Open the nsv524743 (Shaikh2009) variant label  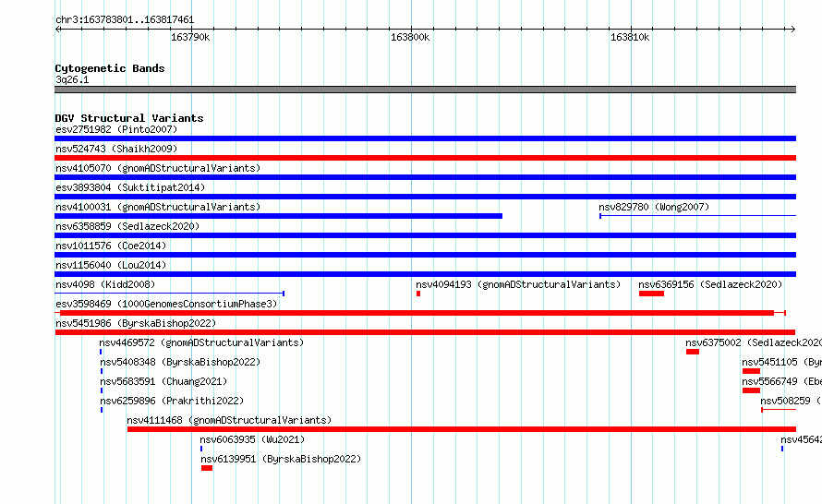coord(116,149)
